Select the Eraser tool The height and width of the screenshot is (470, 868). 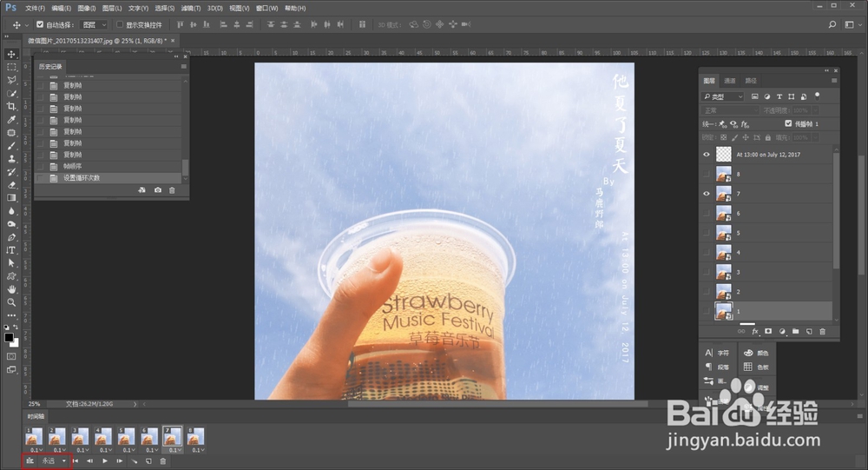pos(11,185)
